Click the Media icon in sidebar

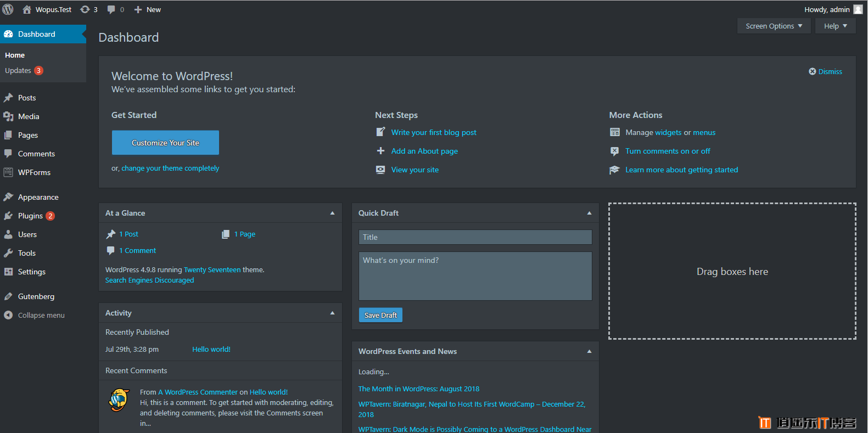(x=8, y=116)
